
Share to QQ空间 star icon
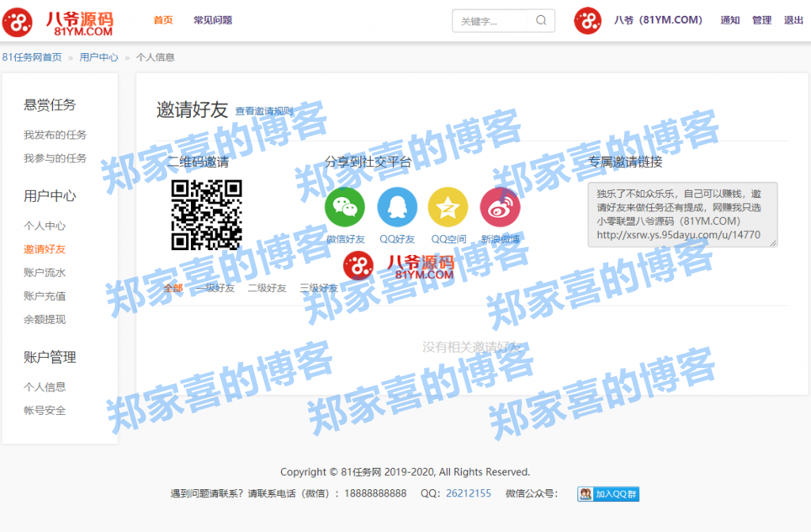click(448, 207)
